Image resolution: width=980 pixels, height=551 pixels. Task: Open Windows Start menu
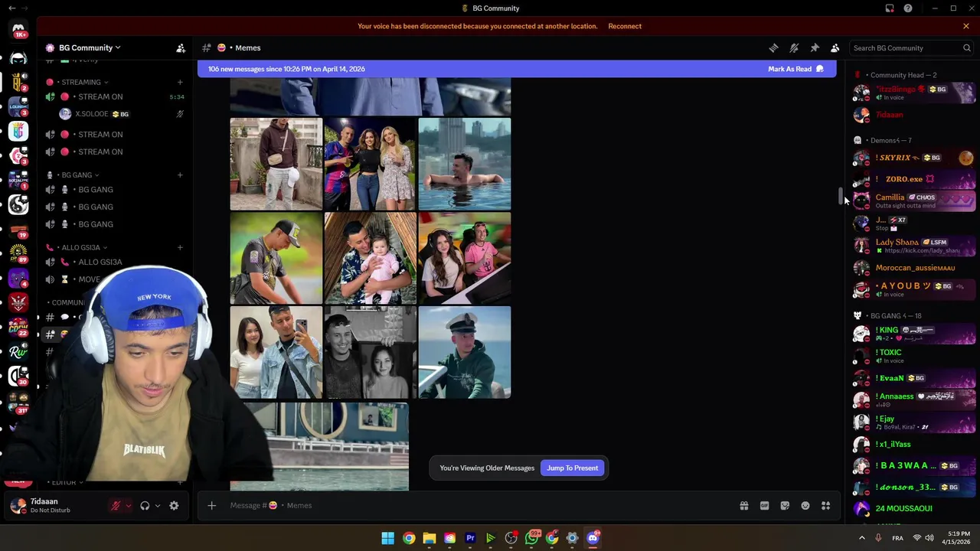(x=387, y=538)
